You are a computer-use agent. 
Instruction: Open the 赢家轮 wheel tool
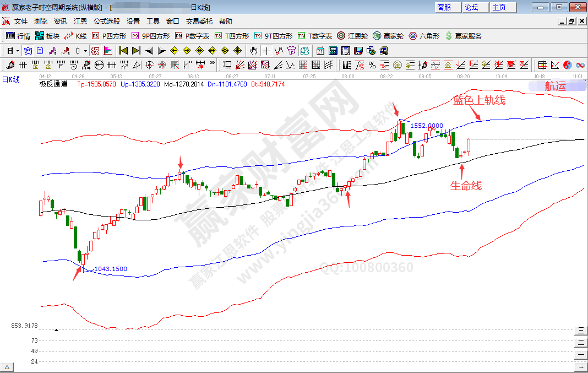coord(388,36)
